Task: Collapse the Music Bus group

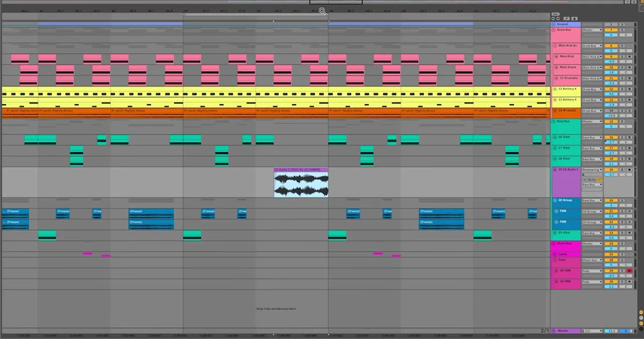Action: [553, 243]
